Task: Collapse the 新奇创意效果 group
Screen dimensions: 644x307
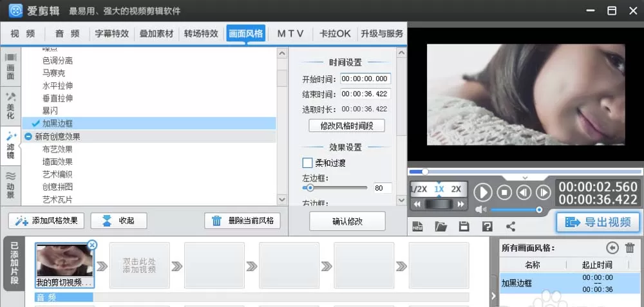Action: (x=28, y=136)
